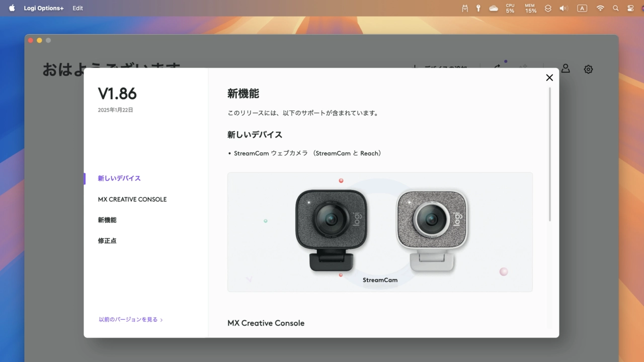Open the volume control in menu bar
Image resolution: width=644 pixels, height=362 pixels.
(x=563, y=8)
